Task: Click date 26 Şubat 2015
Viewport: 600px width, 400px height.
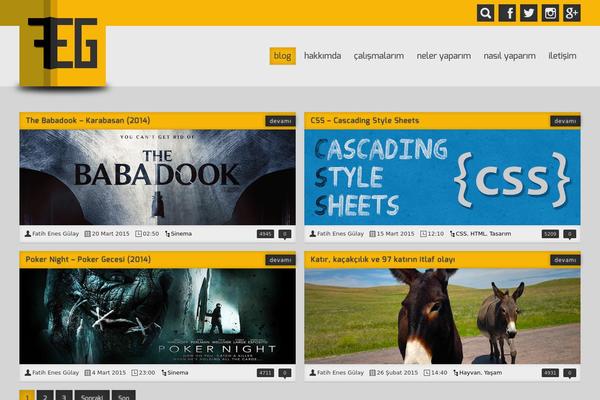Action: [397, 372]
